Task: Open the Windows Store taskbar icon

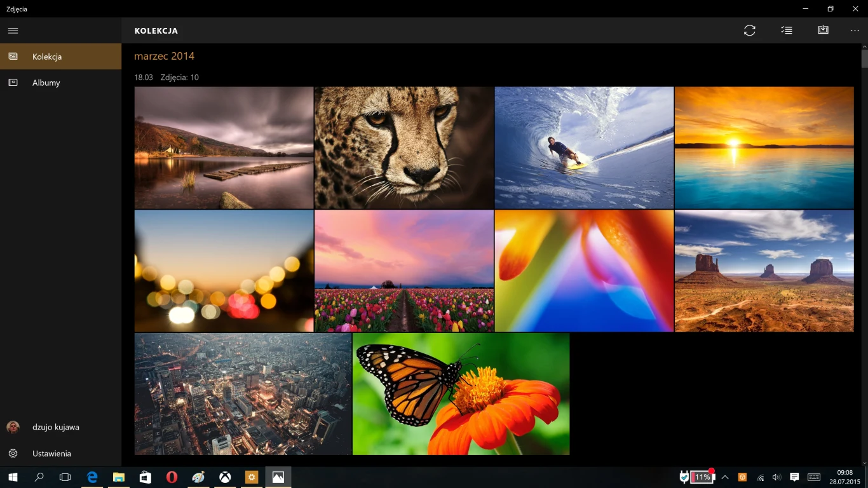Action: (x=146, y=477)
